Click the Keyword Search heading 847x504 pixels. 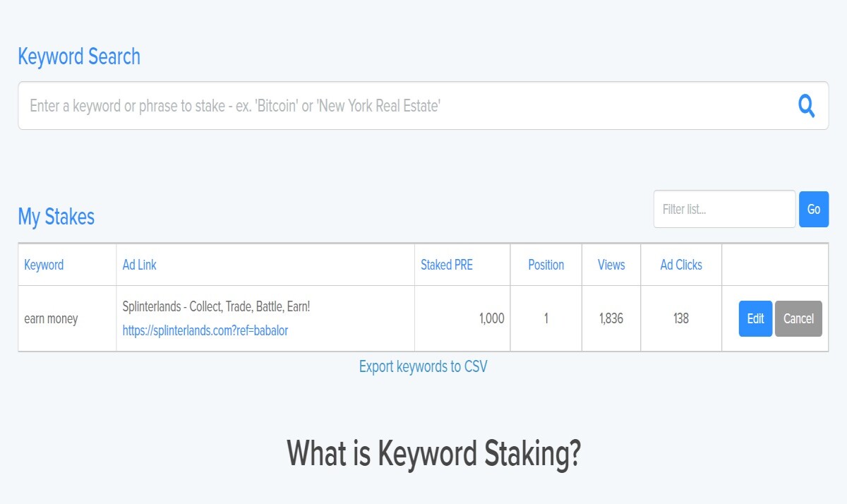79,56
